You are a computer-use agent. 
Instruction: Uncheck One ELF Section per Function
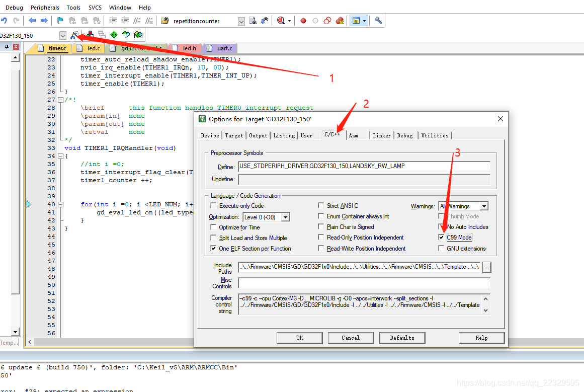pos(213,249)
